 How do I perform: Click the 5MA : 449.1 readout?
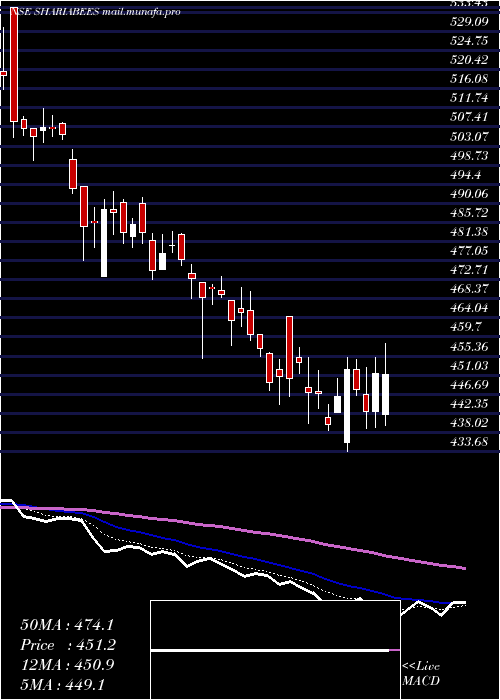tap(62, 685)
